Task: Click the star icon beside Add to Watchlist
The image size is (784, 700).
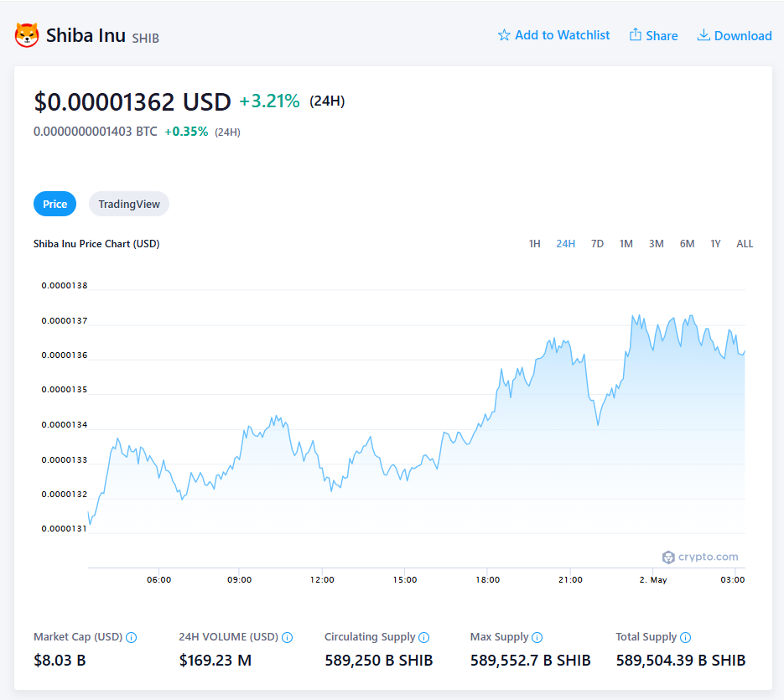Action: [504, 35]
